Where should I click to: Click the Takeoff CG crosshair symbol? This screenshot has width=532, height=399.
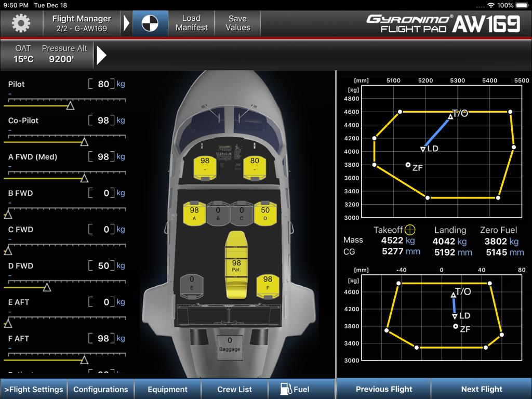(x=410, y=229)
